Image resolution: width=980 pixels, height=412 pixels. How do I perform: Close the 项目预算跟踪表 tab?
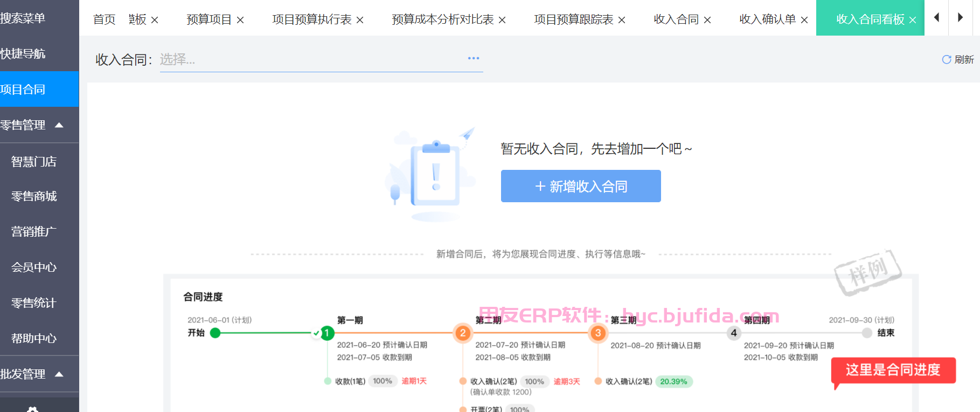click(x=622, y=20)
